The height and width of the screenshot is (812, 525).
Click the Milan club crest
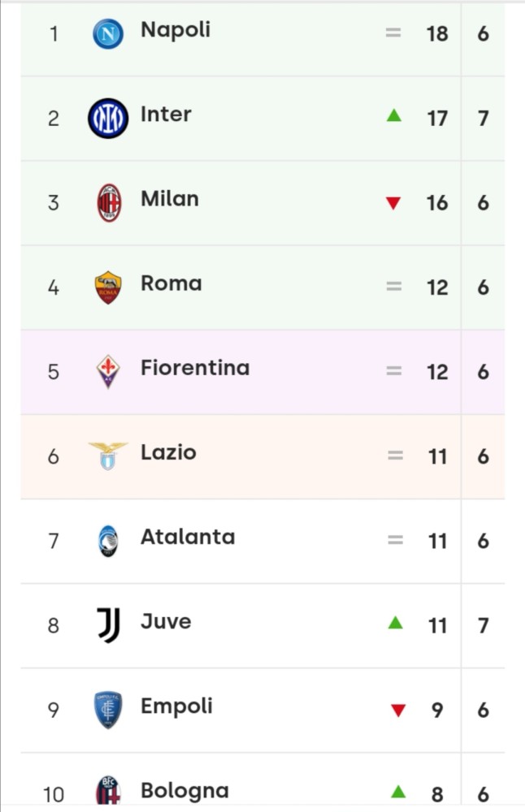(x=109, y=202)
